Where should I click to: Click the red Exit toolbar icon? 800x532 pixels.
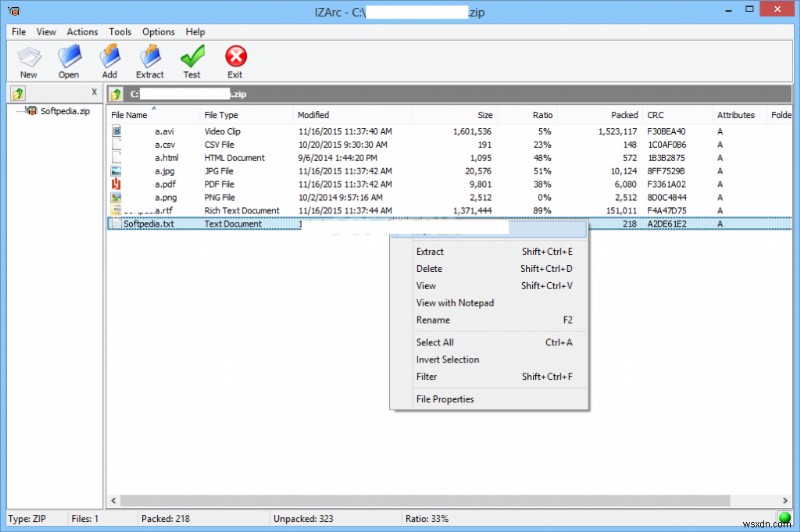coord(236,56)
